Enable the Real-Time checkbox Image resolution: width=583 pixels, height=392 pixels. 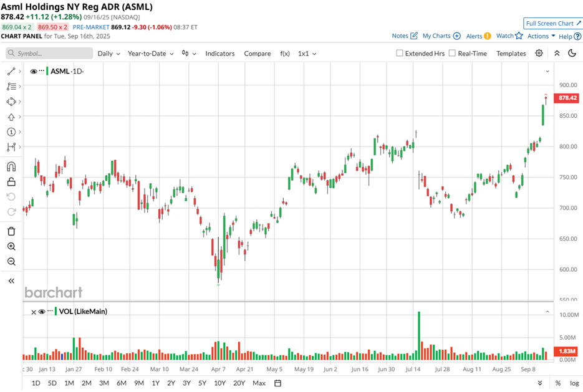click(452, 53)
